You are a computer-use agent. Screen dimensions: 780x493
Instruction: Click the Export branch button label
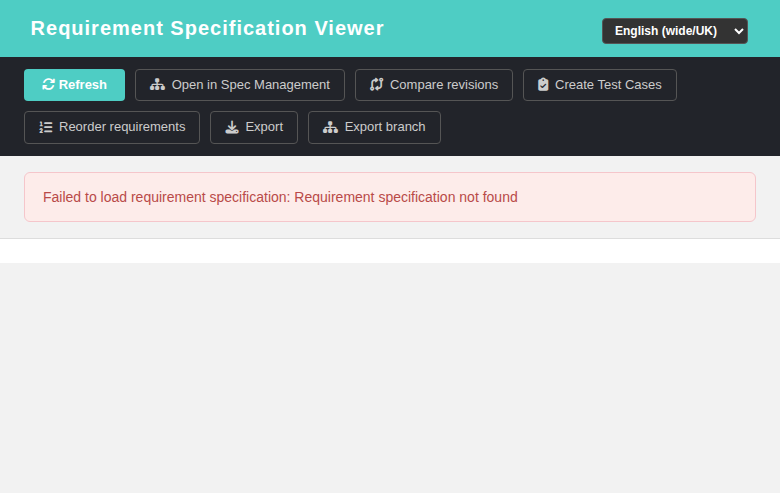click(385, 127)
